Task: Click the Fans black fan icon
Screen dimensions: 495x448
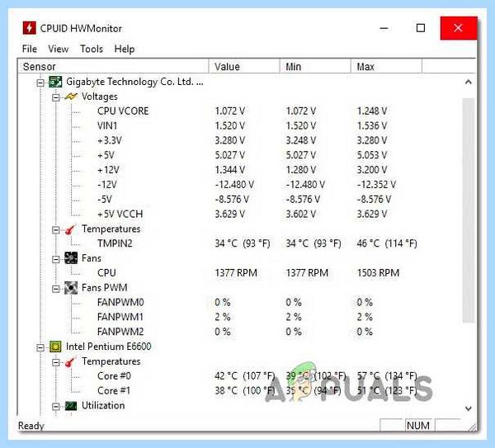Action: pyautogui.click(x=71, y=258)
